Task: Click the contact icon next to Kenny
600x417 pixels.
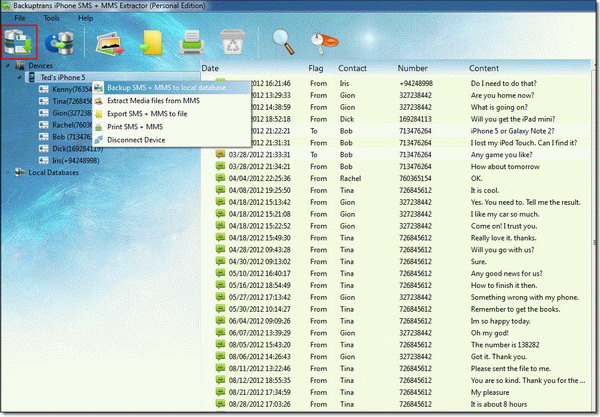Action: click(x=44, y=89)
